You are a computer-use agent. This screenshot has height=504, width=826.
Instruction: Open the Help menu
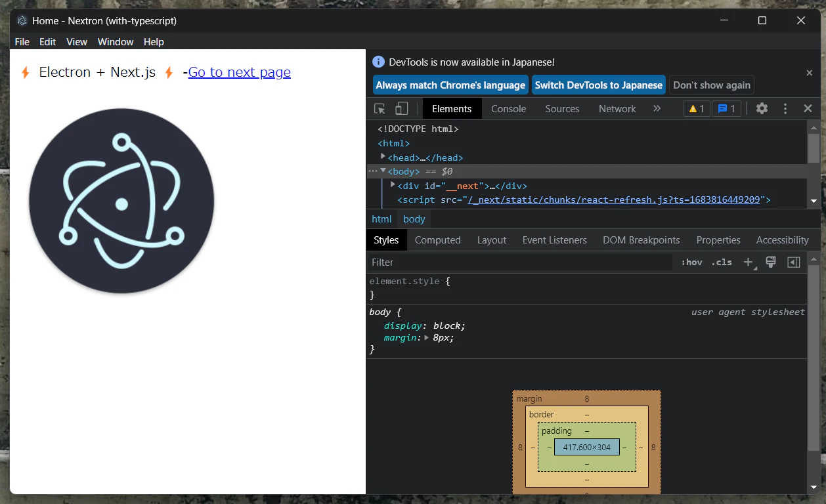[154, 42]
